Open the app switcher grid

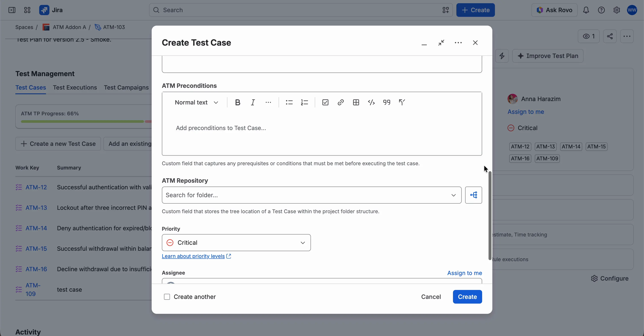pyautogui.click(x=27, y=10)
